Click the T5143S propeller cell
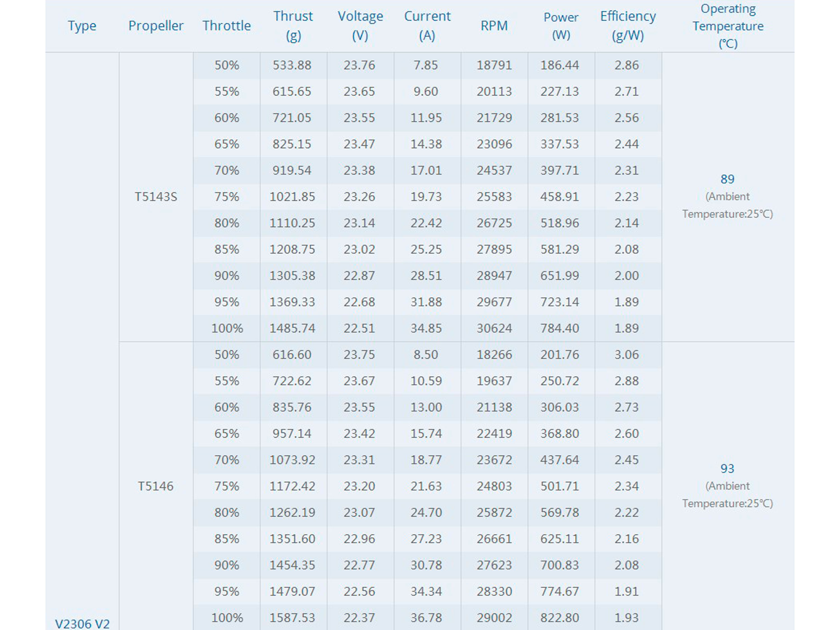 coord(156,197)
